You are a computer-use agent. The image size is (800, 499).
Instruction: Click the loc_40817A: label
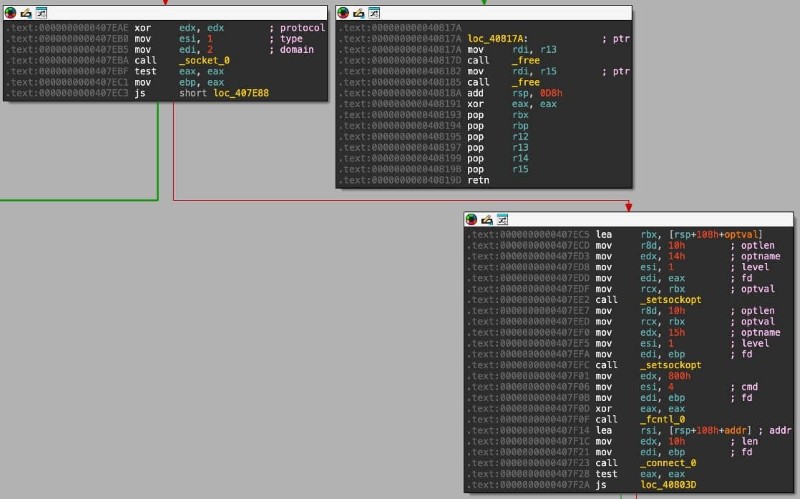497,39
